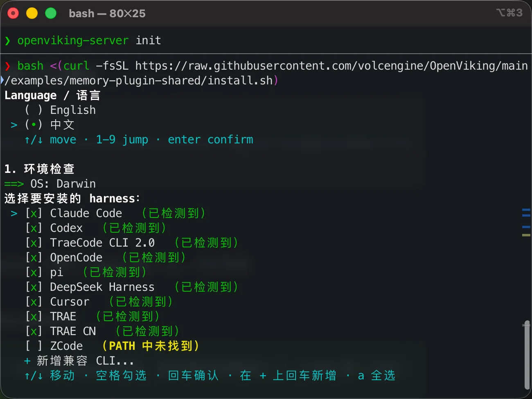Click the '1-9 jump' hint text

click(x=122, y=140)
